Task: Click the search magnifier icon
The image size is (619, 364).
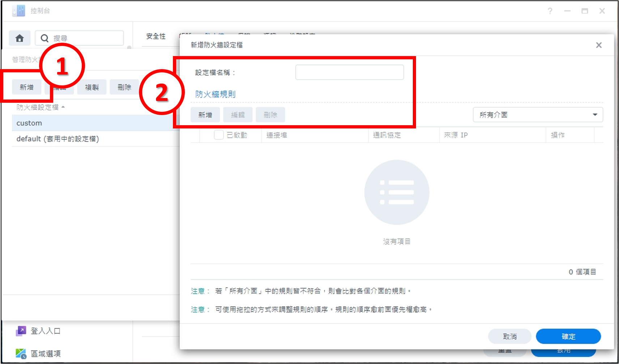Action: click(44, 38)
